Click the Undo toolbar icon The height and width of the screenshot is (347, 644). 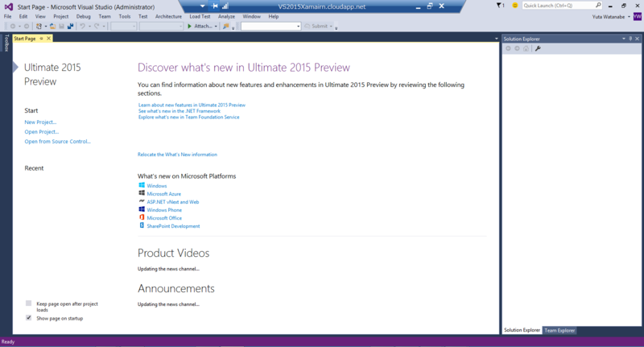pos(83,27)
